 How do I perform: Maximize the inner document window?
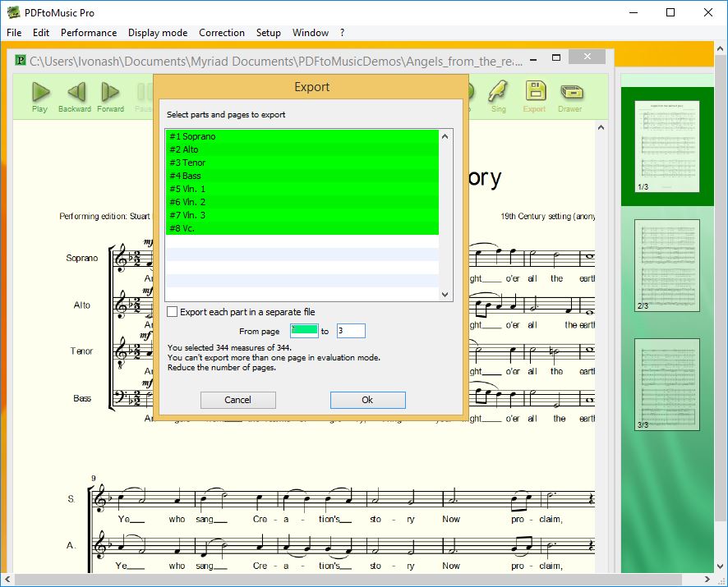coord(556,57)
